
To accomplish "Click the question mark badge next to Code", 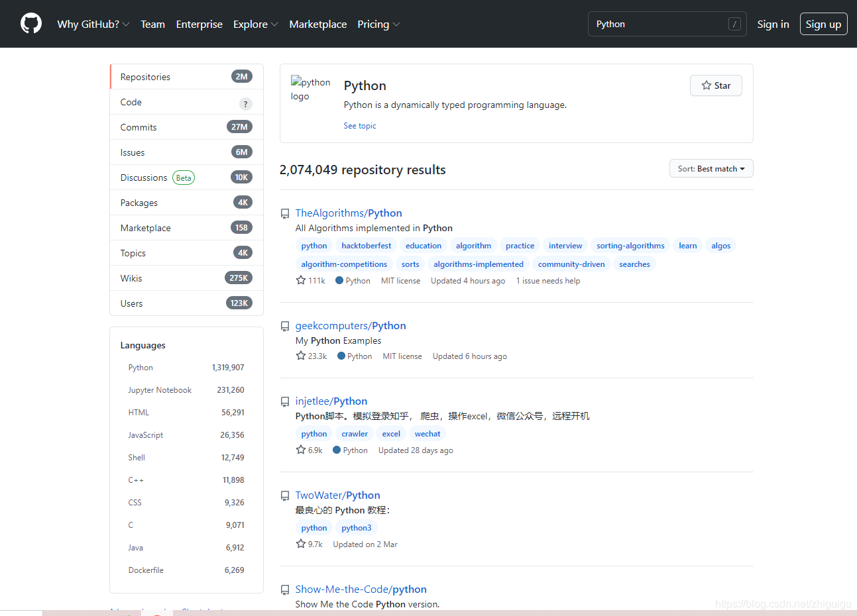I will pos(246,103).
